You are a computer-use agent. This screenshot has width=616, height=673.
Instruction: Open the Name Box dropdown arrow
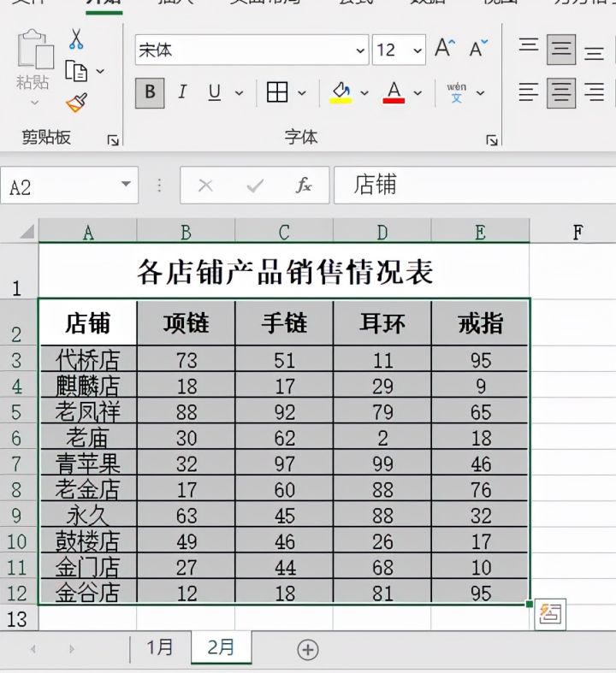[x=126, y=184]
